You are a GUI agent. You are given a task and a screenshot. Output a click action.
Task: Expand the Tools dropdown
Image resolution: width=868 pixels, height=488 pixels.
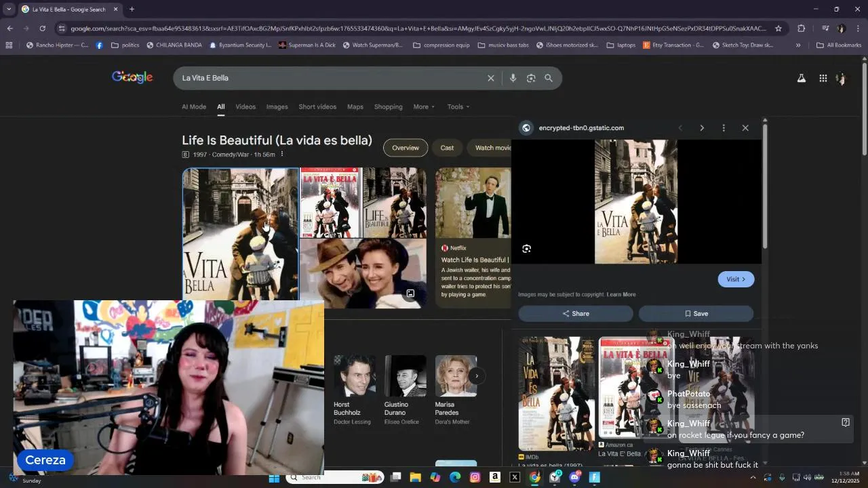[x=458, y=106]
